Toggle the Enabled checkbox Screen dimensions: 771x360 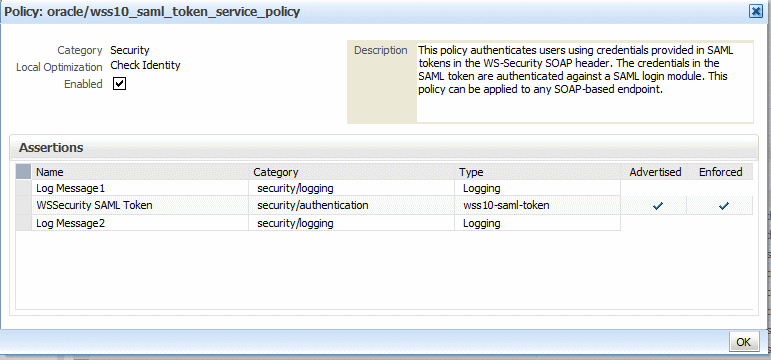click(119, 84)
